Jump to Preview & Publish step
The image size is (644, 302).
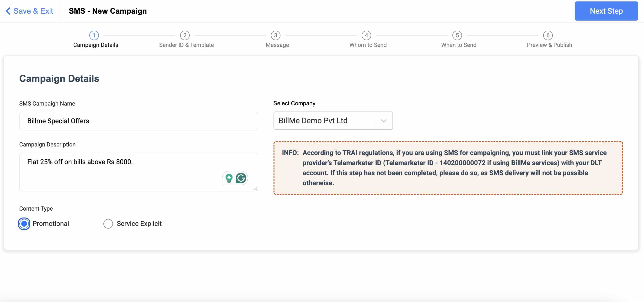click(x=549, y=45)
